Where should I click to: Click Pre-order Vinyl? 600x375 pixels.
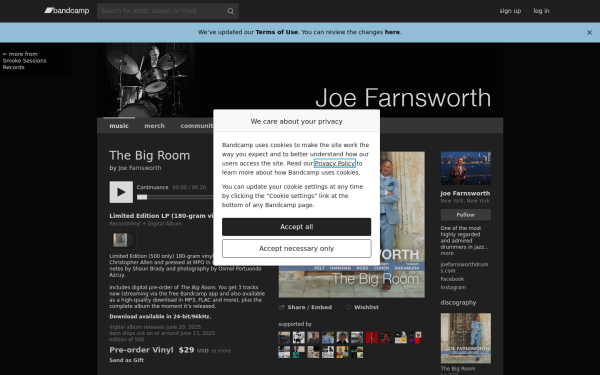(141, 350)
